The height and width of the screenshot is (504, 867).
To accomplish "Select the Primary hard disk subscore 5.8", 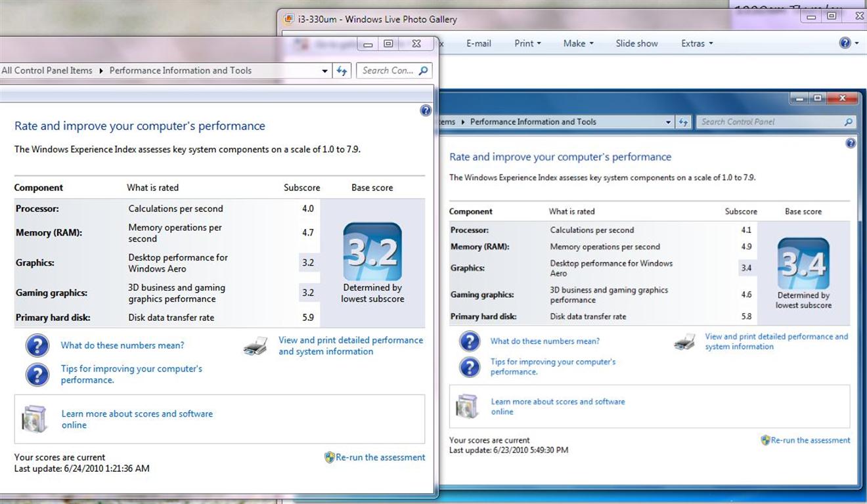I will [747, 316].
